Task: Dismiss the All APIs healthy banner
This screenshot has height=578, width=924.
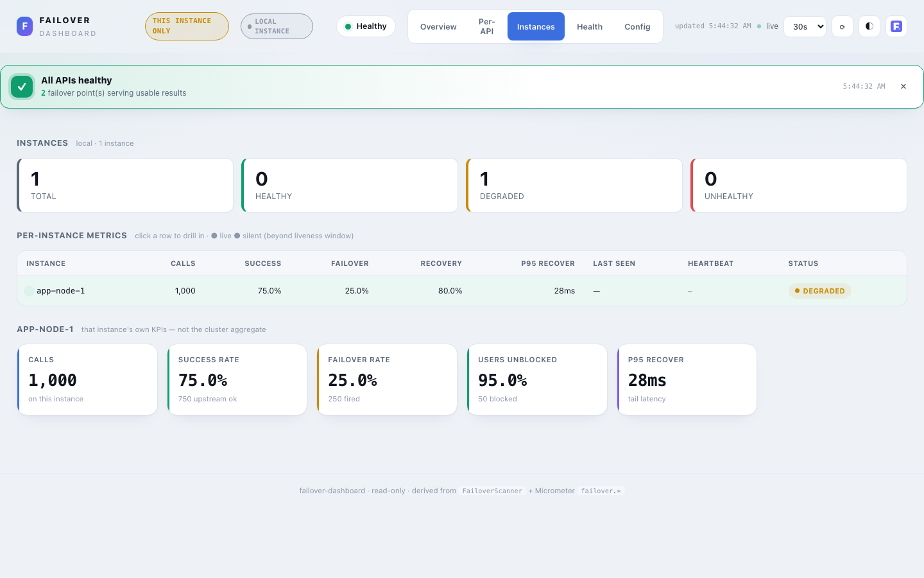Action: click(x=903, y=87)
